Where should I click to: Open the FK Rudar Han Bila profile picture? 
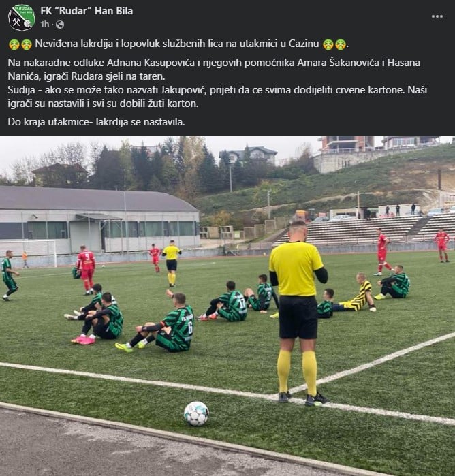(x=22, y=17)
